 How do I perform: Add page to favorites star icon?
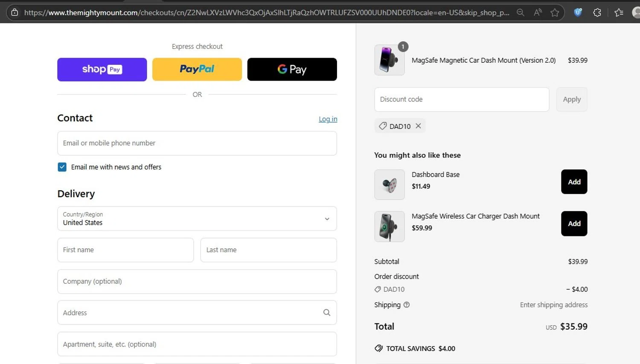point(555,12)
